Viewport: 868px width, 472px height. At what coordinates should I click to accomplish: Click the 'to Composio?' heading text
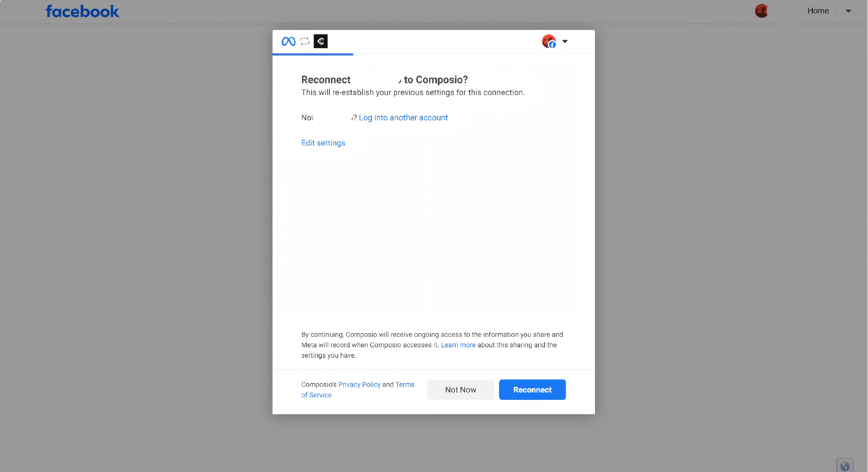(x=435, y=79)
